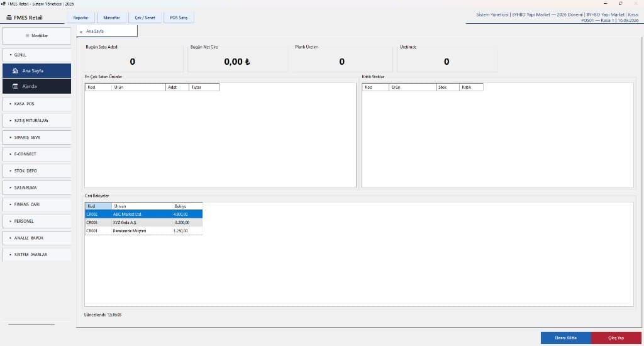The height and width of the screenshot is (346, 644).
Task: Click the Ajanda calendar icon in sidebar
Action: coord(15,86)
